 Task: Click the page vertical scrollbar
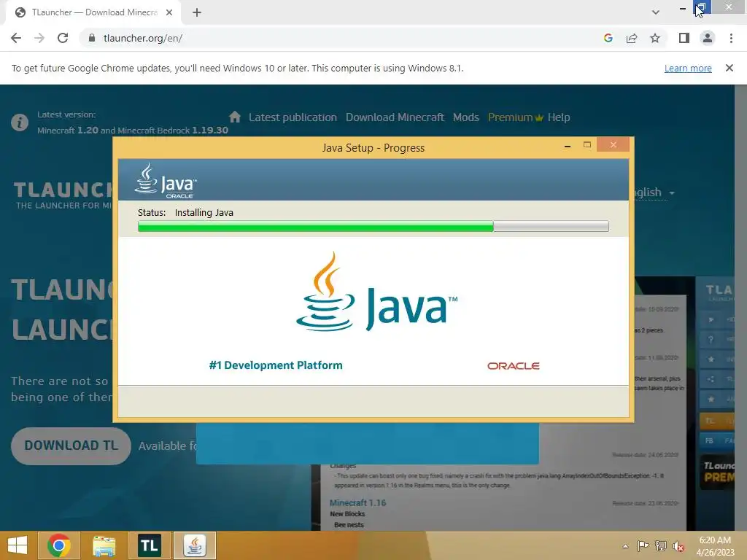coord(740,308)
